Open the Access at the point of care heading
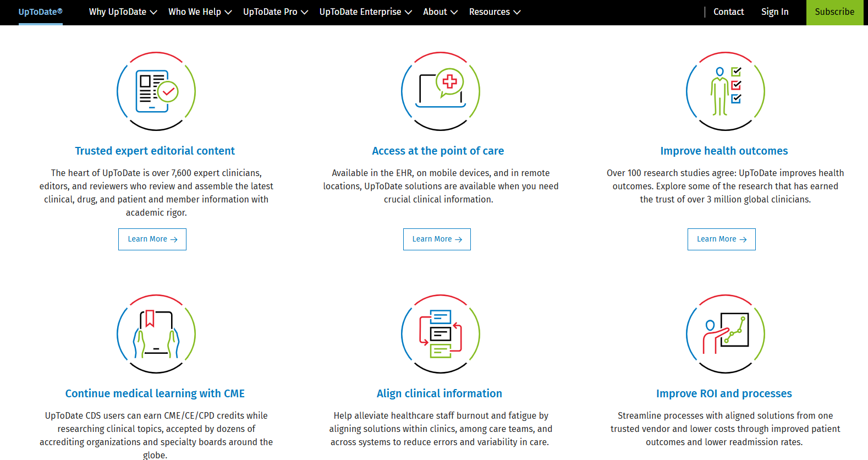 click(x=438, y=151)
